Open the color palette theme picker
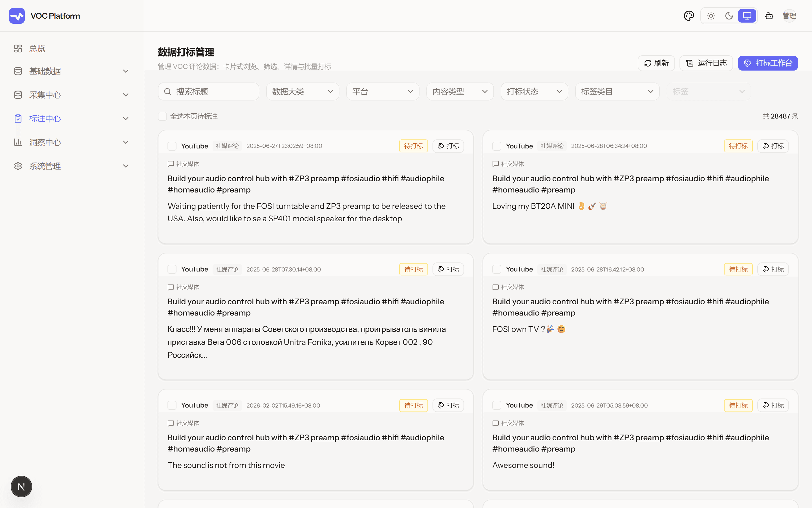This screenshot has width=812, height=508. [689, 16]
